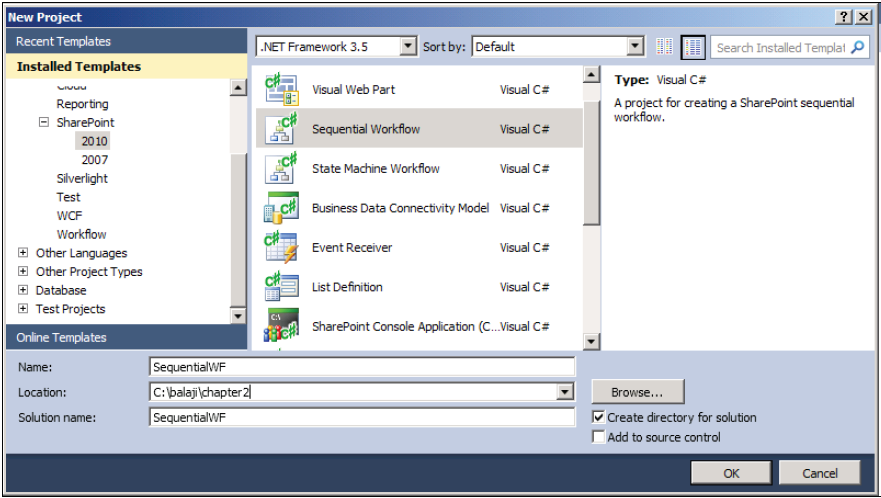Switch to medium icons list view
The image size is (881, 498).
pos(693,47)
